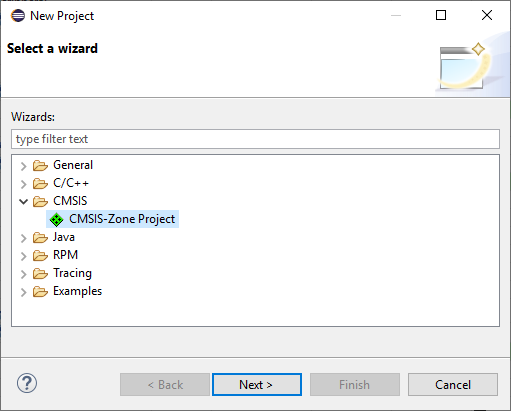Click the Eclipse logo in the title bar
511x411 pixels.
[x=18, y=15]
